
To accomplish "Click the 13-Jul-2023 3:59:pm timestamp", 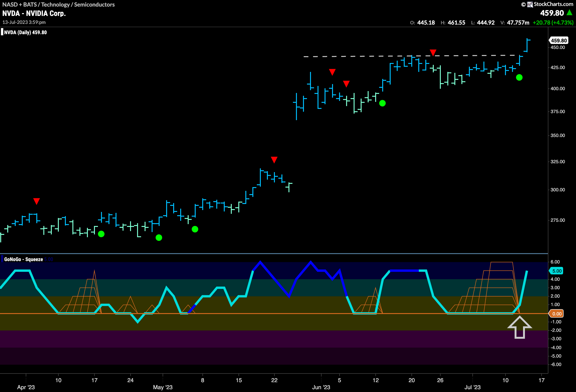I will 24,22.
